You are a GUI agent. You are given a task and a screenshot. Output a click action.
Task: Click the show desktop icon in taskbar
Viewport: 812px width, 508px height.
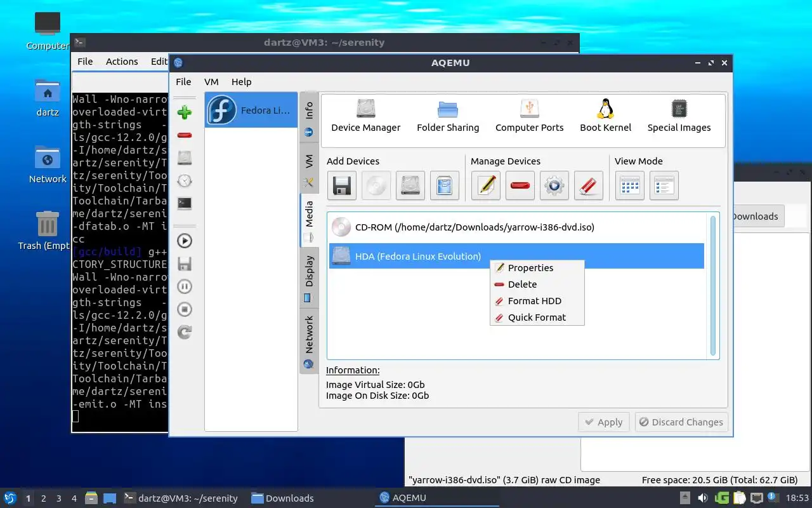point(110,498)
